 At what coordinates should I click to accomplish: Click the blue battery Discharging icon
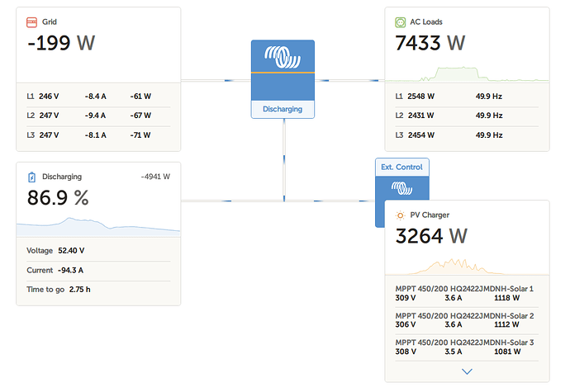pyautogui.click(x=31, y=177)
